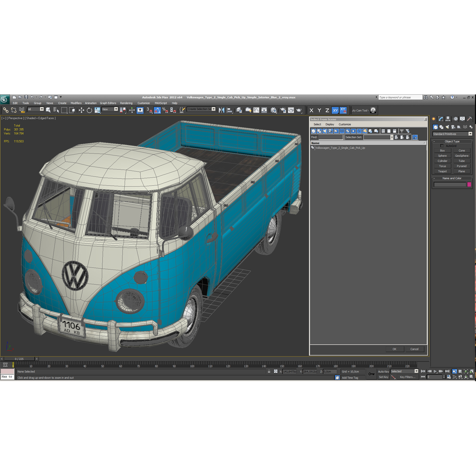Toggle absolute transform type-in mode
Image resolution: width=476 pixels, height=476 pixels.
(x=276, y=371)
